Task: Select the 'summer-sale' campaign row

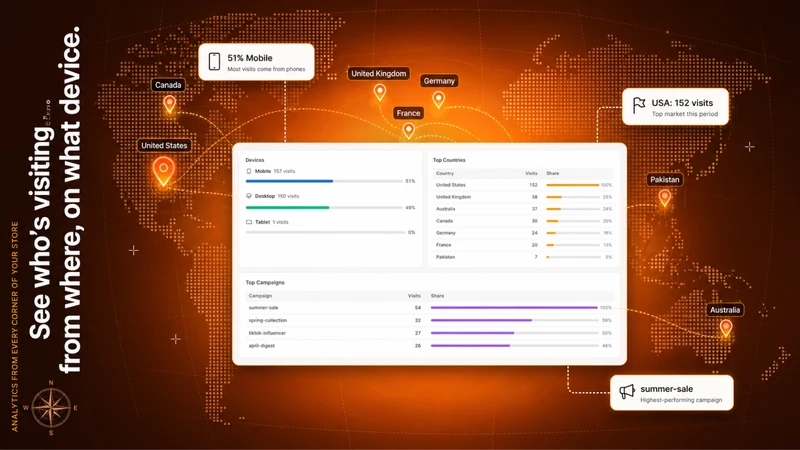Action: tap(430, 308)
